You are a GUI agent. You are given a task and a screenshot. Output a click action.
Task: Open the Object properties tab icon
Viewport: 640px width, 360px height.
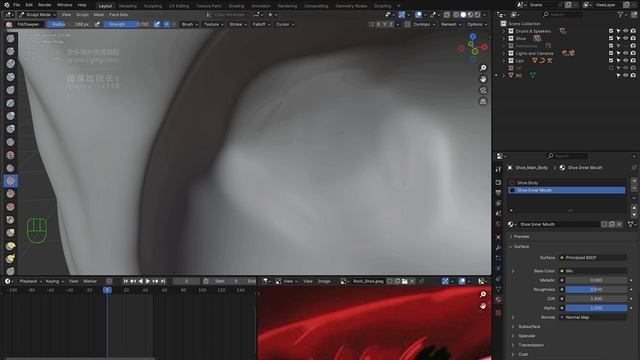pyautogui.click(x=498, y=237)
